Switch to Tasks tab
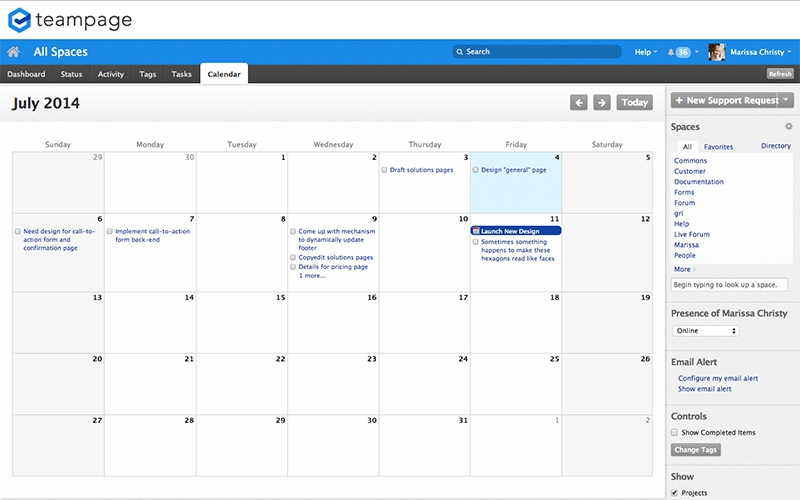 click(x=181, y=74)
